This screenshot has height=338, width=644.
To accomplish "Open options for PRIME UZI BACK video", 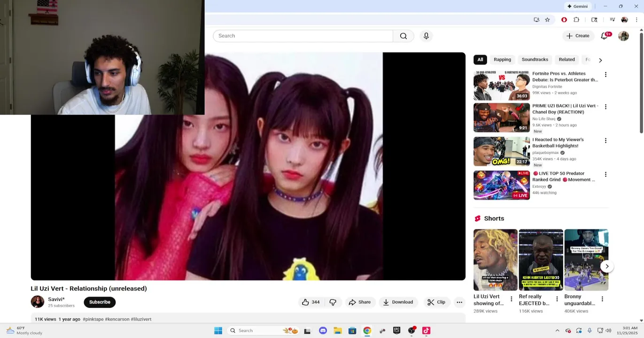I will coord(605,107).
